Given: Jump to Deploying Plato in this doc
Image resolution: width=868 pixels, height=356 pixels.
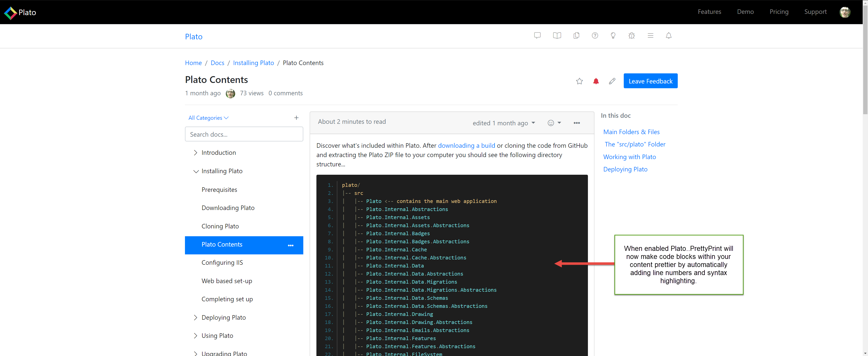Looking at the screenshot, I should [625, 169].
